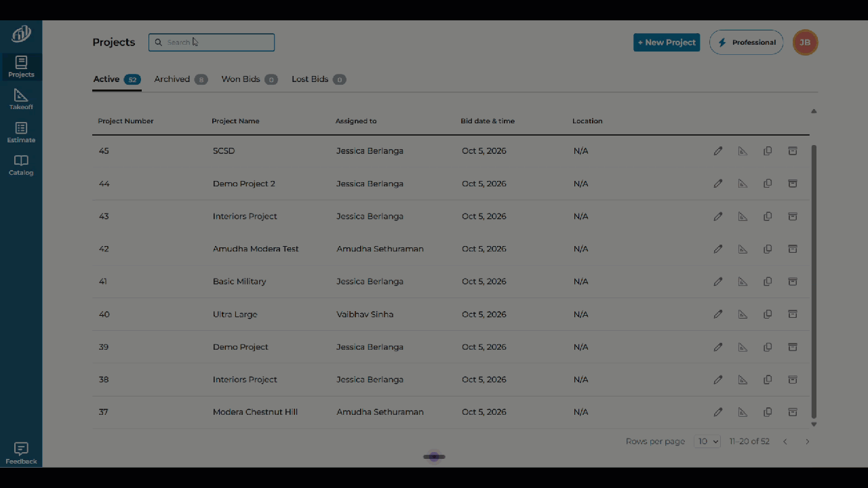Click the Assigned to column header
This screenshot has width=868, height=488.
tap(356, 121)
